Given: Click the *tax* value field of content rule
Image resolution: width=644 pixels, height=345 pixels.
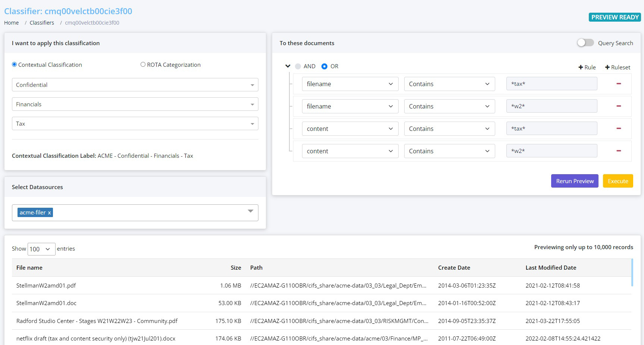Looking at the screenshot, I should click(x=552, y=129).
